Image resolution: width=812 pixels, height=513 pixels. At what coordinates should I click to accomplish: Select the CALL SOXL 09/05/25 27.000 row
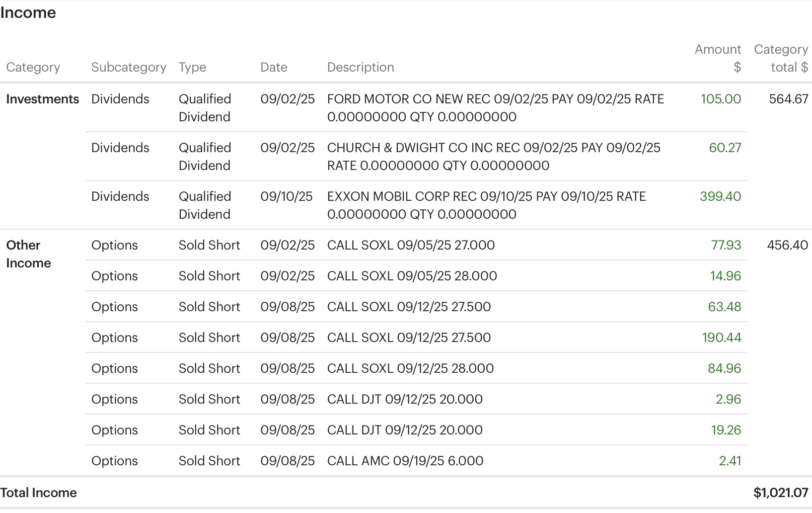[411, 245]
